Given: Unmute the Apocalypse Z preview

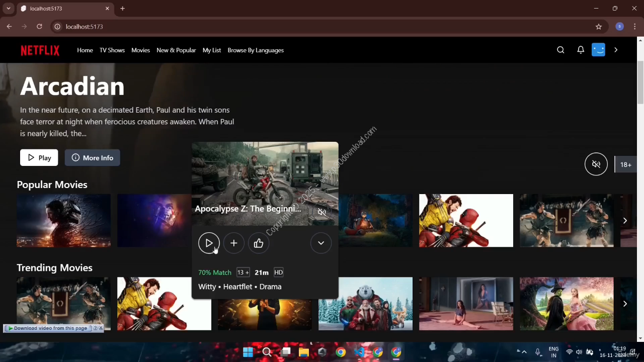Looking at the screenshot, I should [x=322, y=212].
